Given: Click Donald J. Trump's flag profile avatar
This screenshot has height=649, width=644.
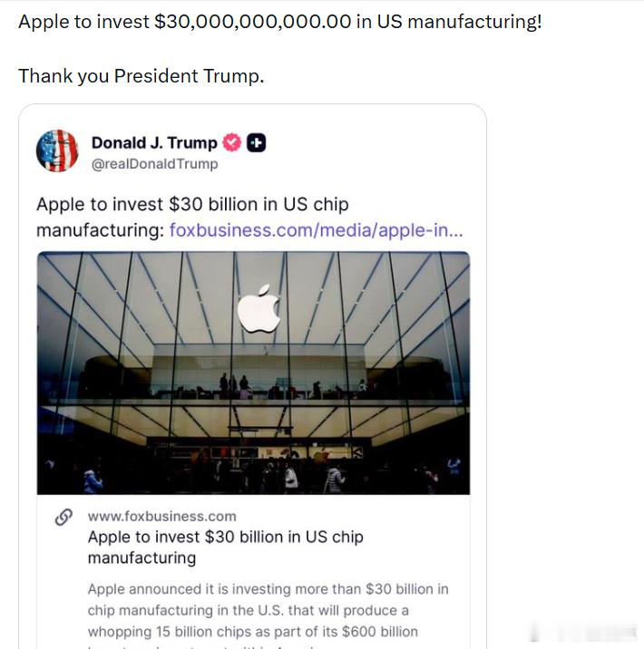Looking at the screenshot, I should click(x=57, y=150).
